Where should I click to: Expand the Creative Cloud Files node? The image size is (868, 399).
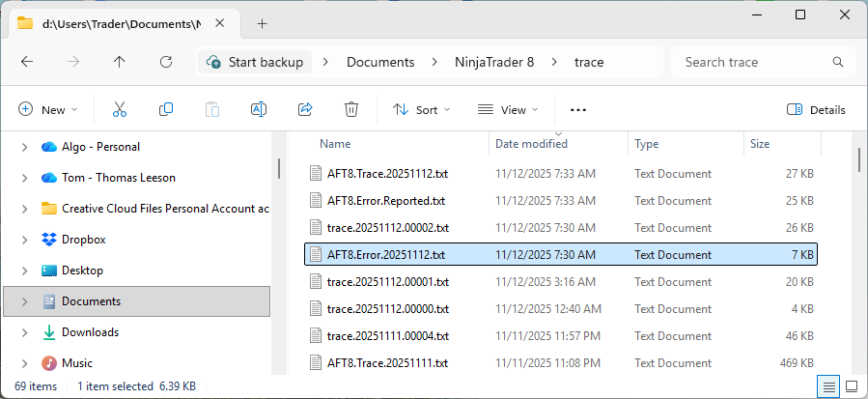pos(24,209)
